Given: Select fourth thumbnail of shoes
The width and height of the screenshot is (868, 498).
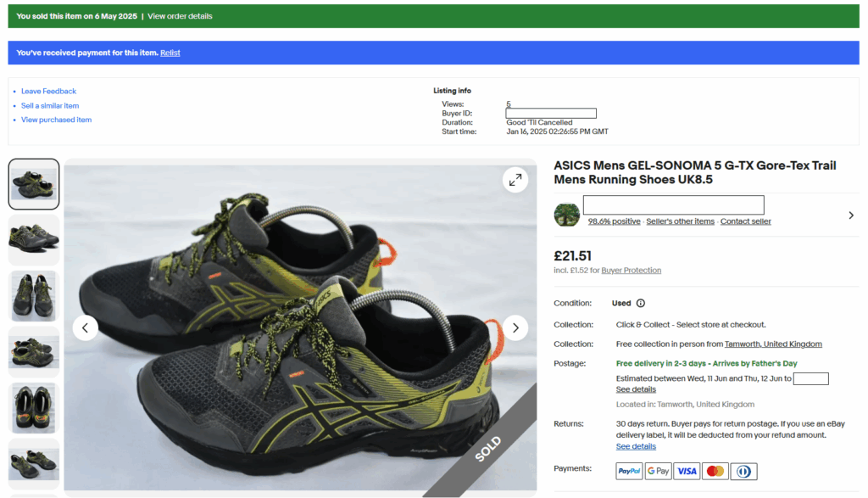Looking at the screenshot, I should [34, 352].
